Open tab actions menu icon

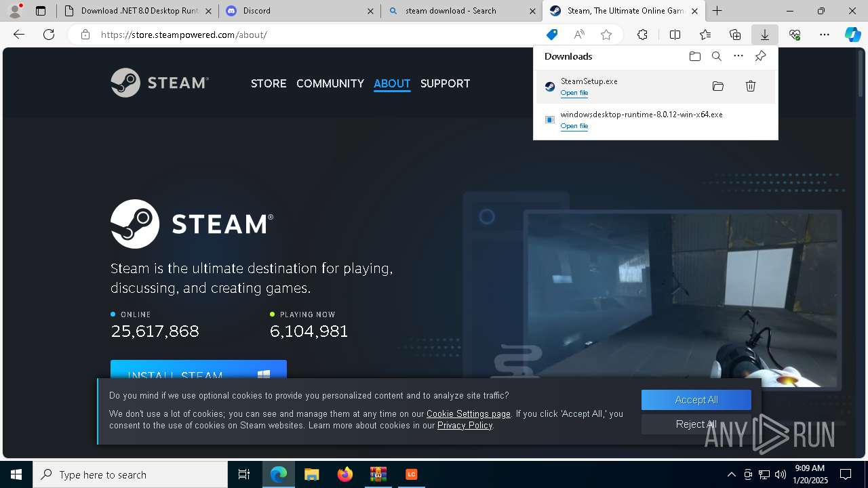click(41, 11)
